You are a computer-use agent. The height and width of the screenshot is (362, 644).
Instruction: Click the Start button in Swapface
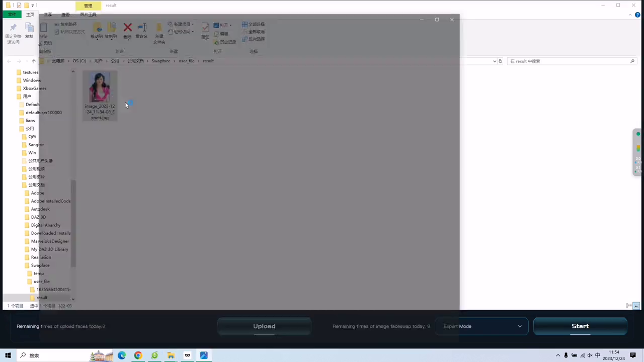pos(580,326)
